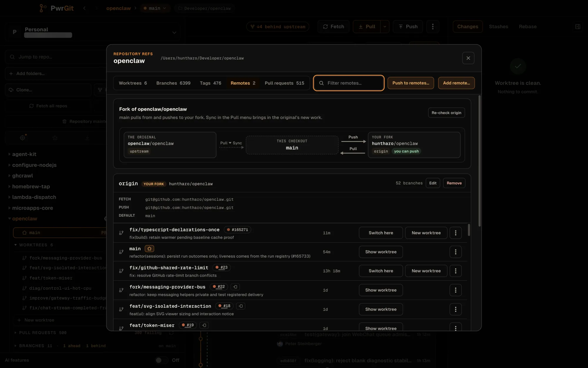Screen dimensions: 588x368
Task: Open more options for fork/messaging-provider-bus branch
Action: click(x=455, y=290)
